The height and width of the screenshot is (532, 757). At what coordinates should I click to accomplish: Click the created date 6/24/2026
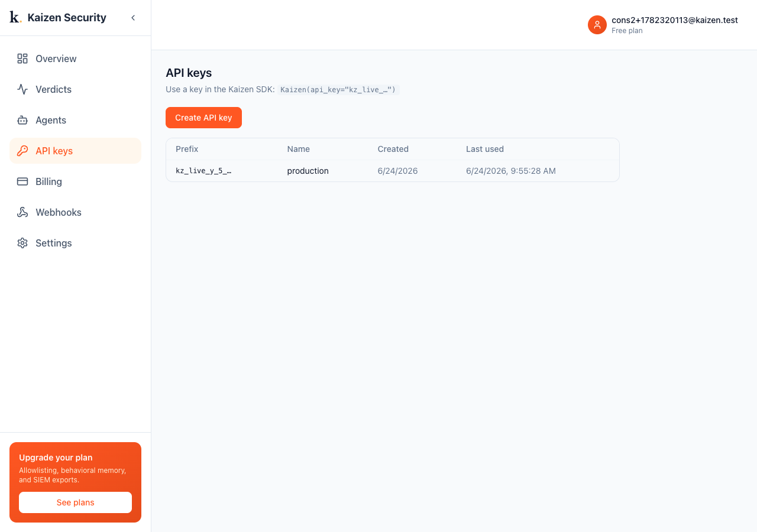(x=398, y=171)
